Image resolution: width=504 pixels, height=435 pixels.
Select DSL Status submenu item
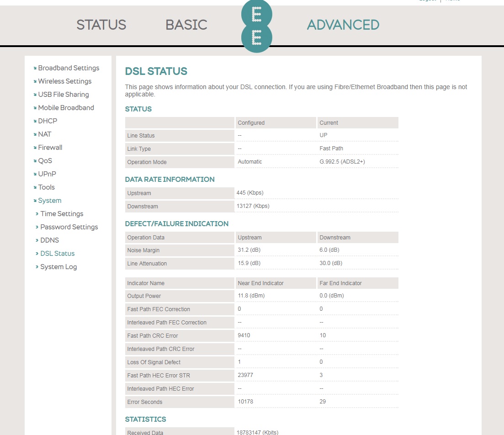57,253
